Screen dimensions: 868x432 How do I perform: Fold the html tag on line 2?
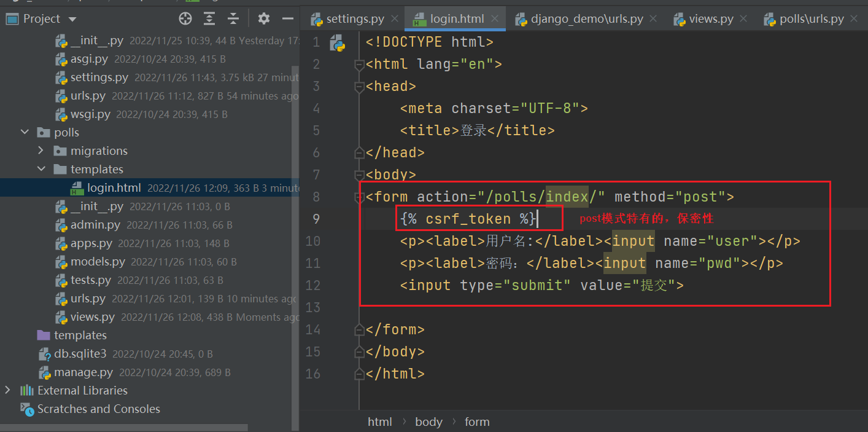click(x=359, y=65)
